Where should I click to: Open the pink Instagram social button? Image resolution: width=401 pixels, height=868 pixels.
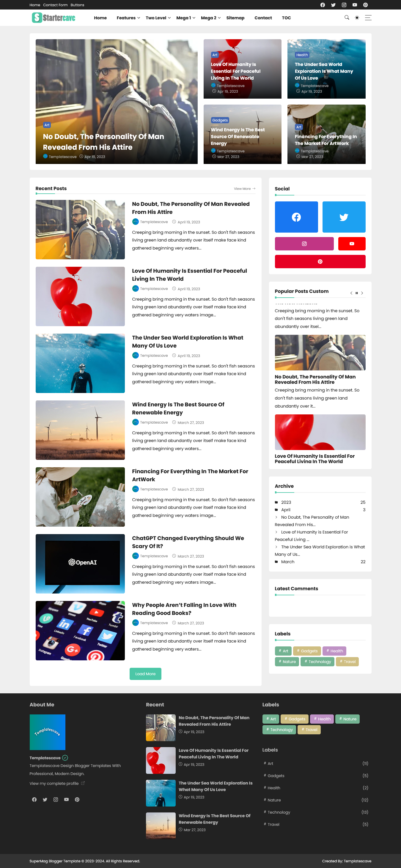[304, 244]
